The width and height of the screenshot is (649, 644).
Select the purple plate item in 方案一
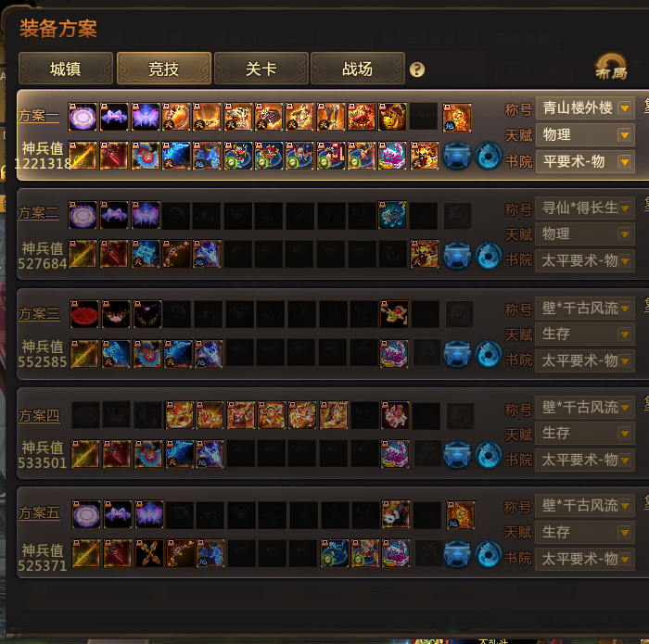83,117
